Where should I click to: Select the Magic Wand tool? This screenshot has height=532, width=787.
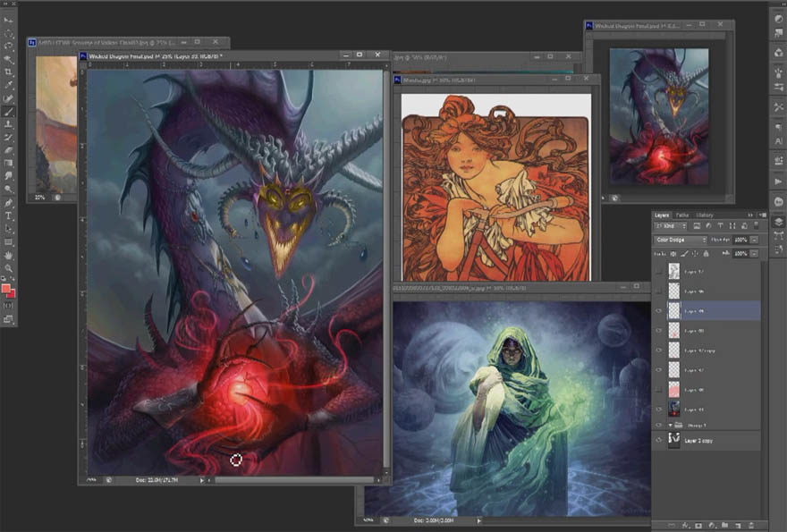9,59
